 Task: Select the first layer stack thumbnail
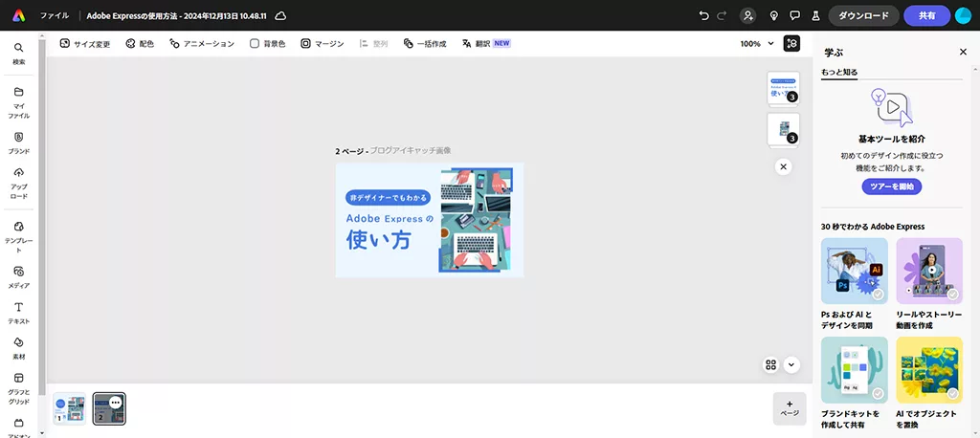(x=783, y=89)
